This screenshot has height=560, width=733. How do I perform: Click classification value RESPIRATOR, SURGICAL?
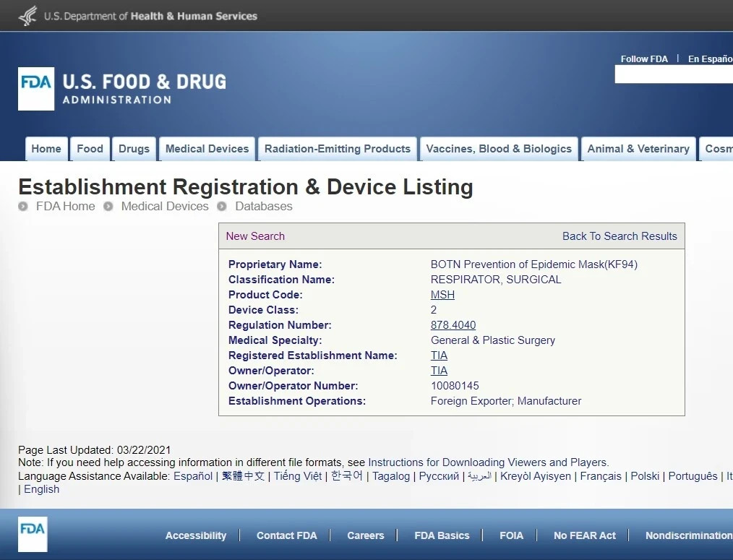[496, 280]
